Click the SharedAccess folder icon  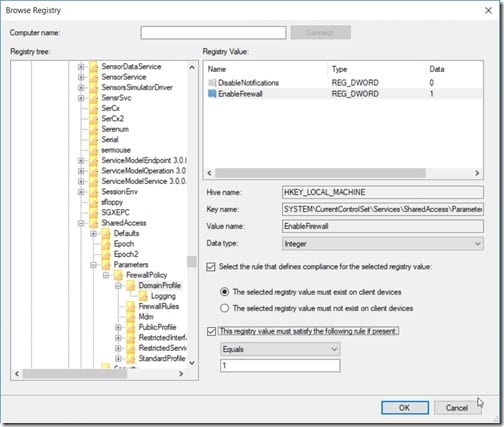point(94,223)
